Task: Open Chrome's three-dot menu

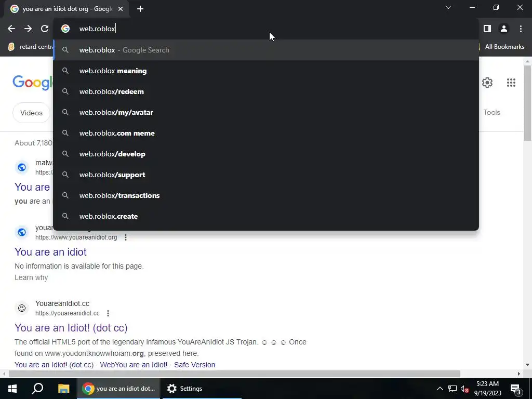Action: 521,29
